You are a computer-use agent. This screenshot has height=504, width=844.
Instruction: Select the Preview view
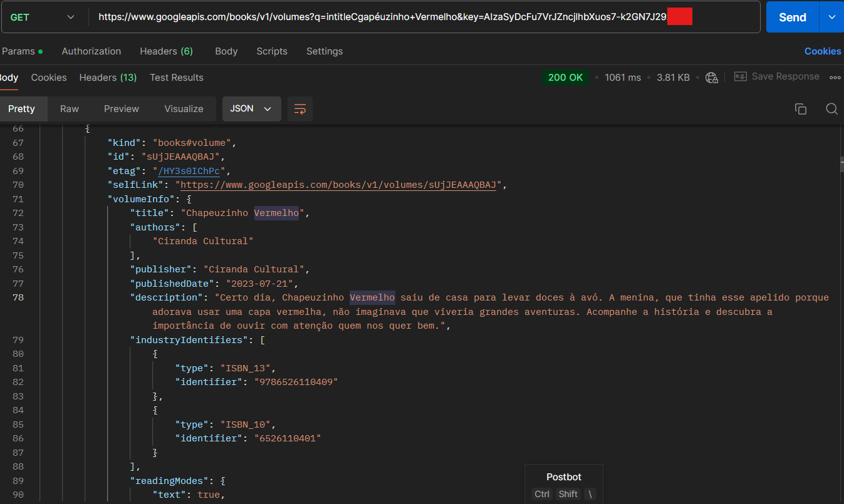click(x=122, y=109)
